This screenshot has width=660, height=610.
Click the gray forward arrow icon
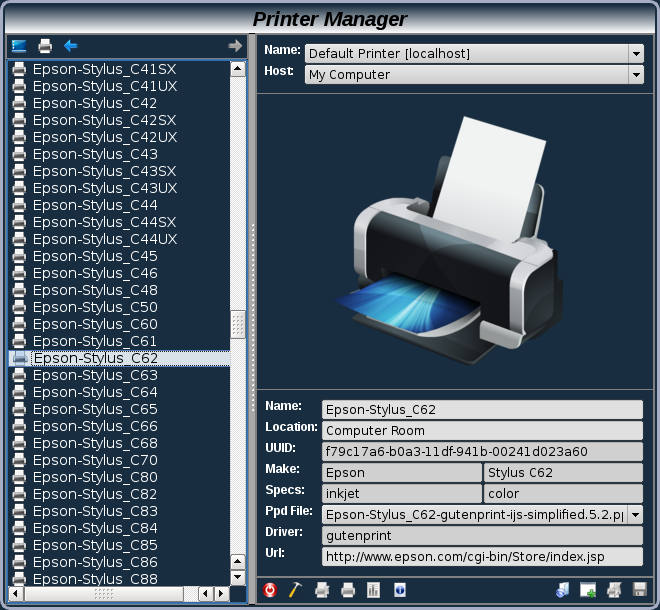[235, 45]
